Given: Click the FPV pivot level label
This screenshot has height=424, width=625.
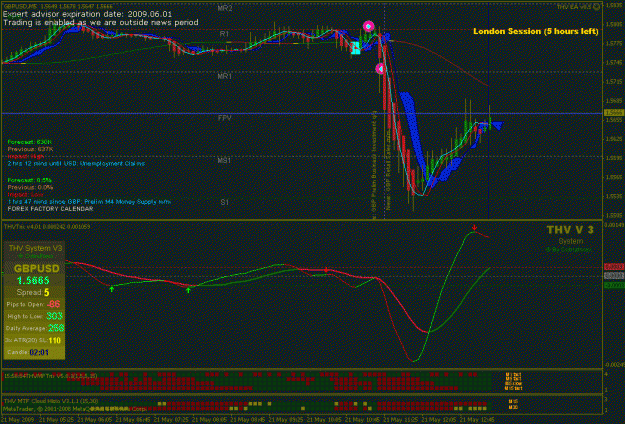Looking at the screenshot, I should pyautogui.click(x=225, y=118).
